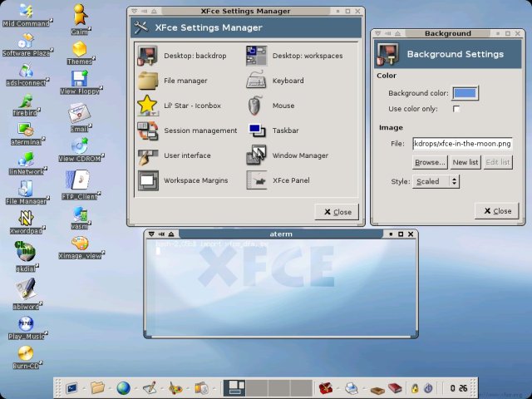This screenshot has width=532, height=399.
Task: Click the Browse... button
Action: [431, 162]
